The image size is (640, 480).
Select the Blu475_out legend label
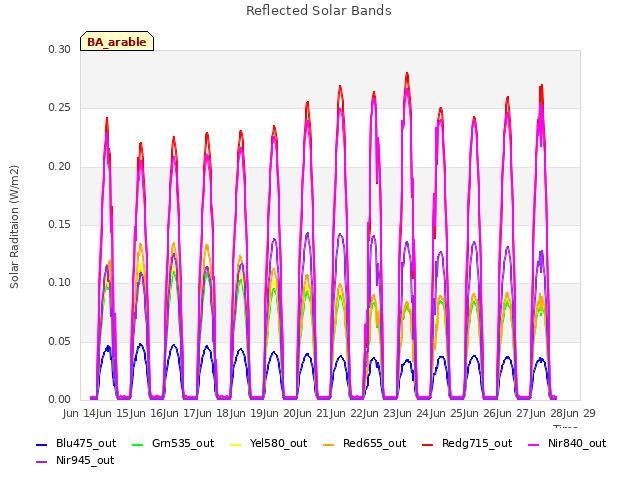coord(86,444)
